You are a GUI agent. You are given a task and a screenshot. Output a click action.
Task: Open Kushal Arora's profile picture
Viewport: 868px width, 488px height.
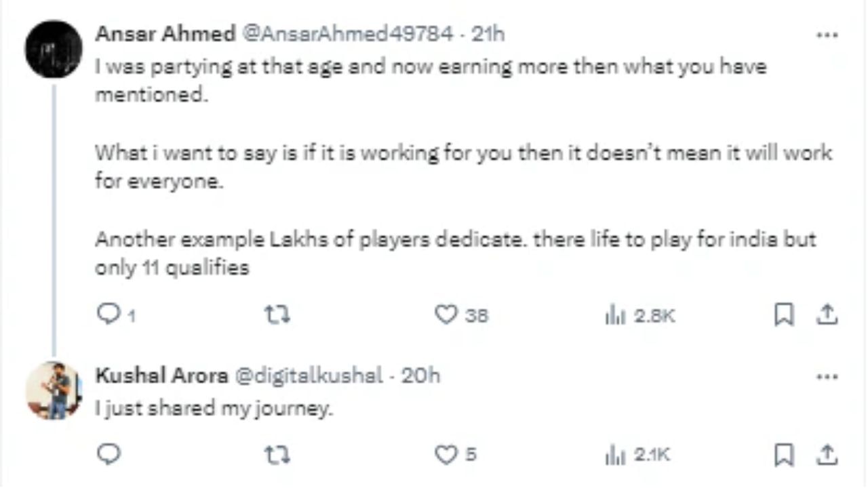pos(54,390)
